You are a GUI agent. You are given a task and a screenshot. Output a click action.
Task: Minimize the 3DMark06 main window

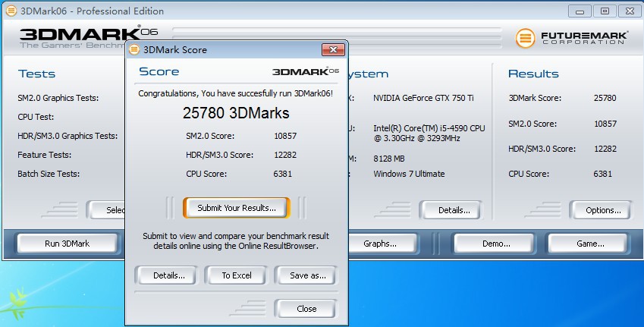point(580,11)
